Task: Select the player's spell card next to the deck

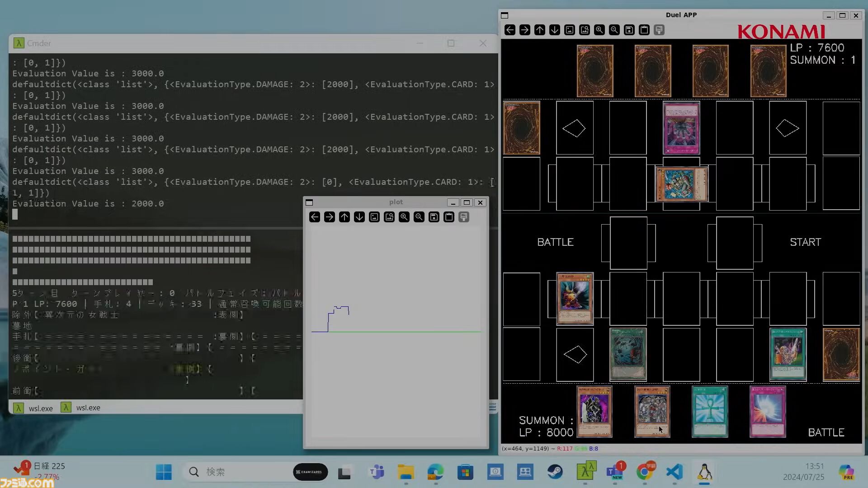Action: [x=788, y=355]
